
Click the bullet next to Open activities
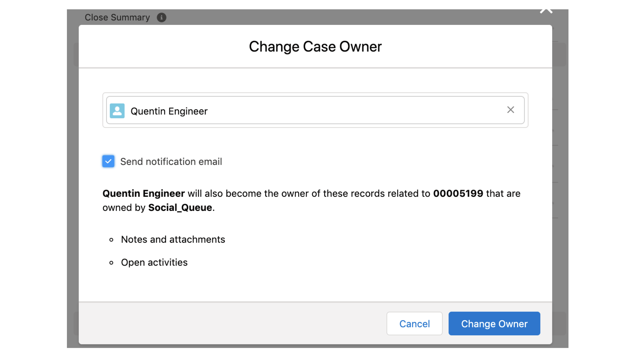pos(111,263)
